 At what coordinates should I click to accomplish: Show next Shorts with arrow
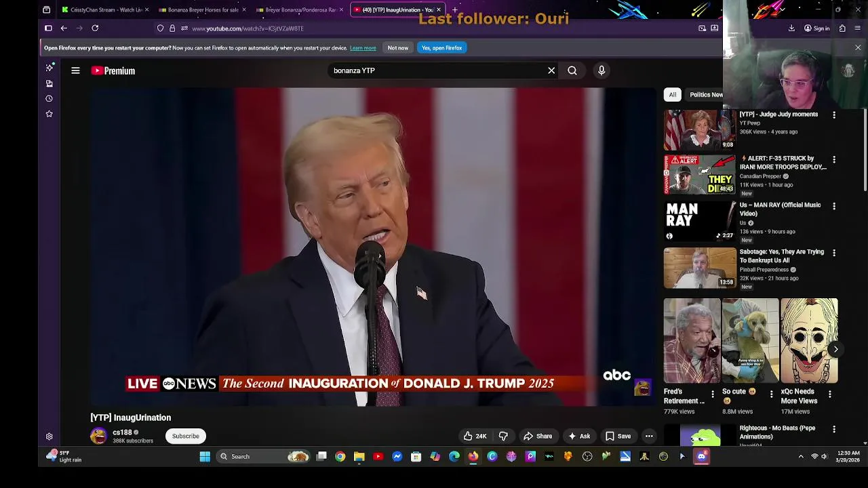click(835, 350)
